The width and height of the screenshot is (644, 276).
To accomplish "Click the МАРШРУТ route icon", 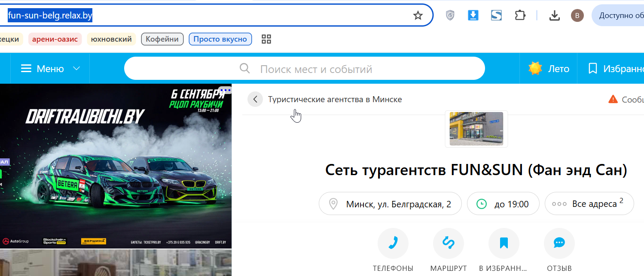I will click(x=449, y=243).
